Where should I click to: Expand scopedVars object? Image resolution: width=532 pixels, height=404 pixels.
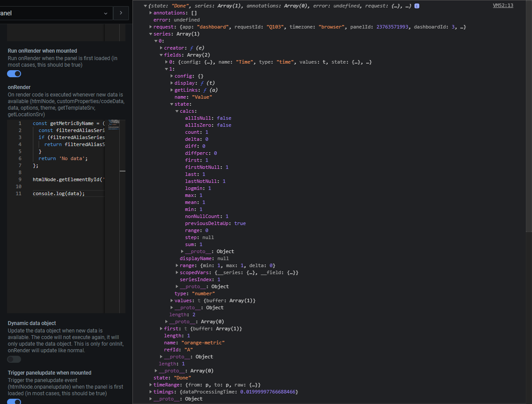[177, 272]
